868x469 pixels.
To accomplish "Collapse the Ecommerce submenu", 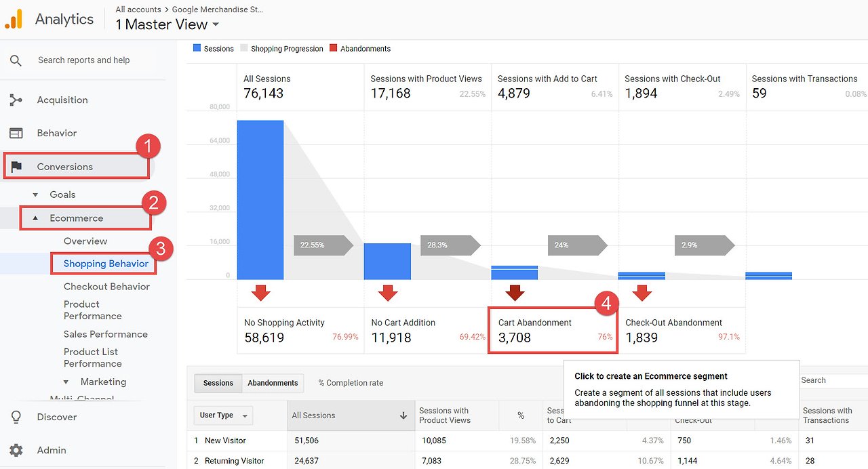I will pyautogui.click(x=35, y=218).
